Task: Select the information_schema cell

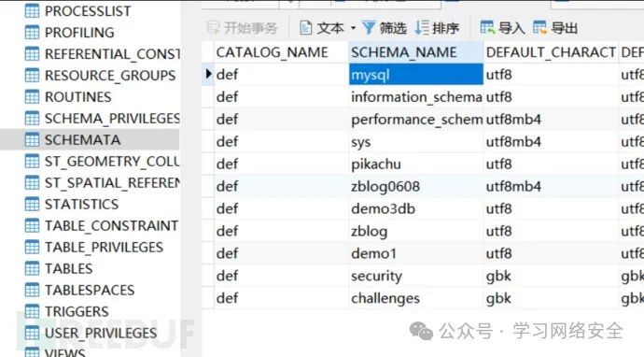Action: [416, 97]
